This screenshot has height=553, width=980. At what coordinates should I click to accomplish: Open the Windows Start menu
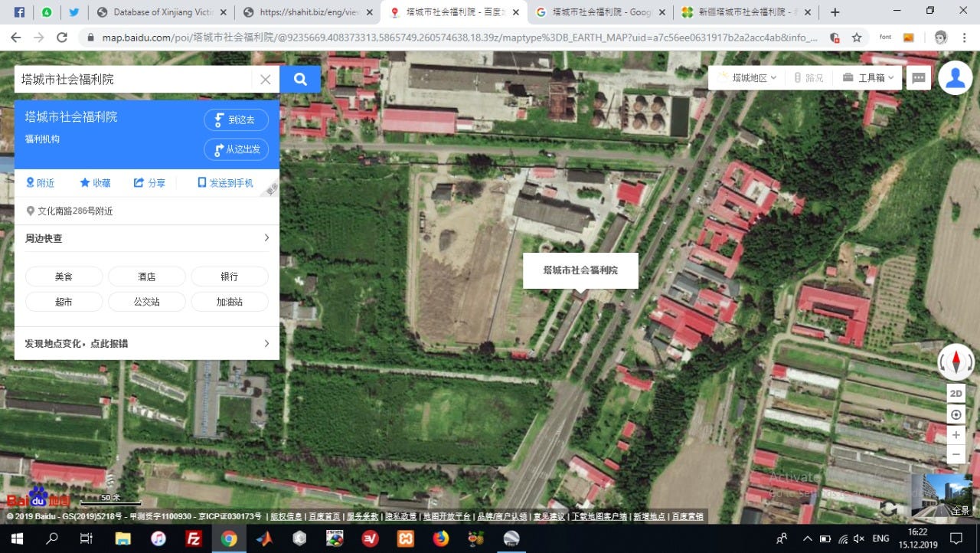pyautogui.click(x=17, y=538)
